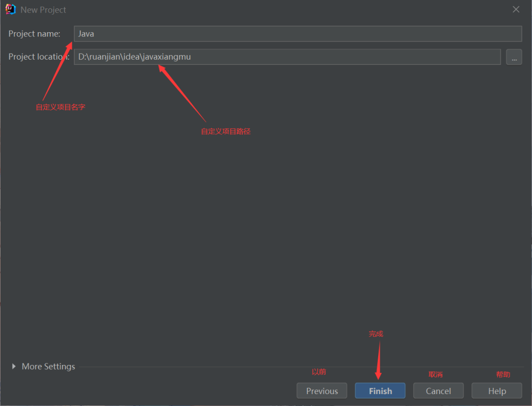
Task: Click the IntelliJ IDEA logo in title bar
Action: (10, 9)
